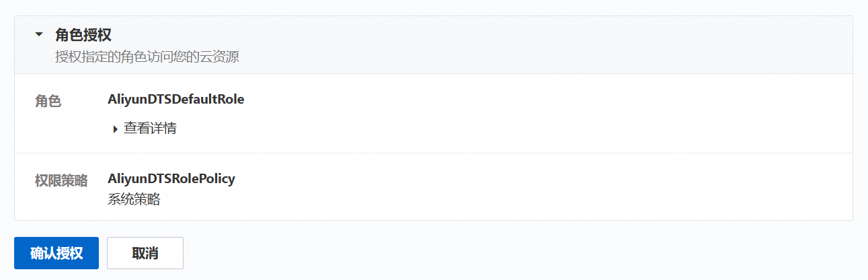
Task: Click the 角色 field label
Action: (x=48, y=102)
